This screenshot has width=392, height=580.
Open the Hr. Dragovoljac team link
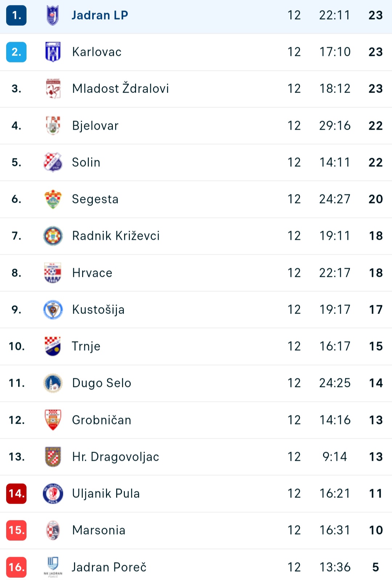pos(115,457)
